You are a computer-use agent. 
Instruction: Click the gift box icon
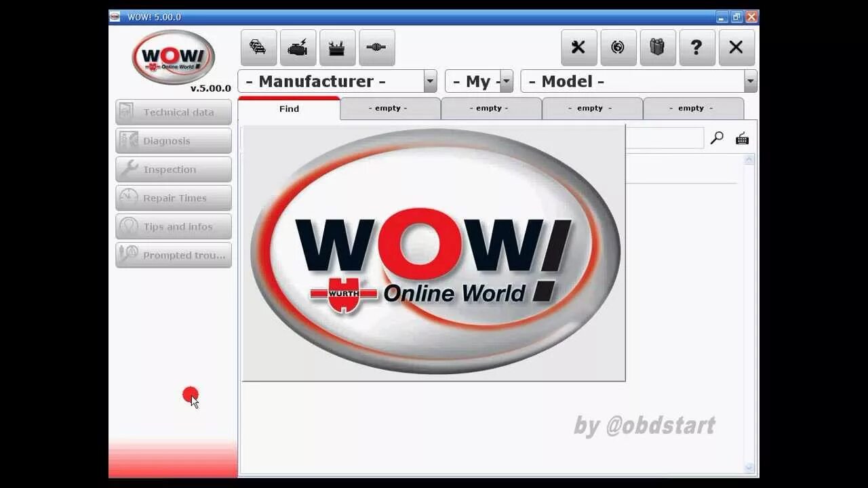click(x=657, y=47)
